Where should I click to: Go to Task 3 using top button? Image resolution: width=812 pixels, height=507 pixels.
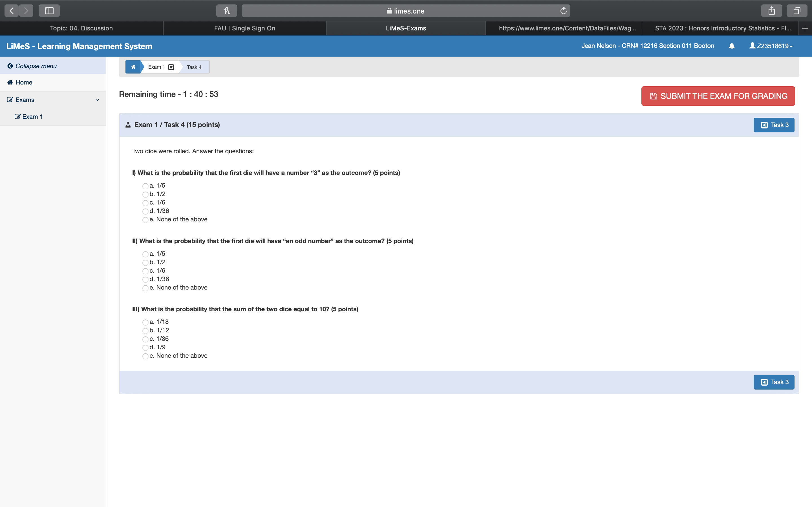tap(773, 125)
